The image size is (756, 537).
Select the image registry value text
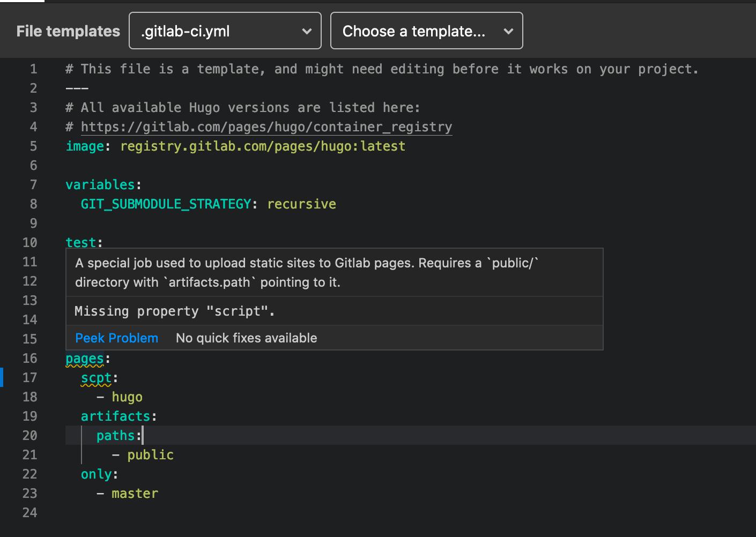(x=263, y=146)
